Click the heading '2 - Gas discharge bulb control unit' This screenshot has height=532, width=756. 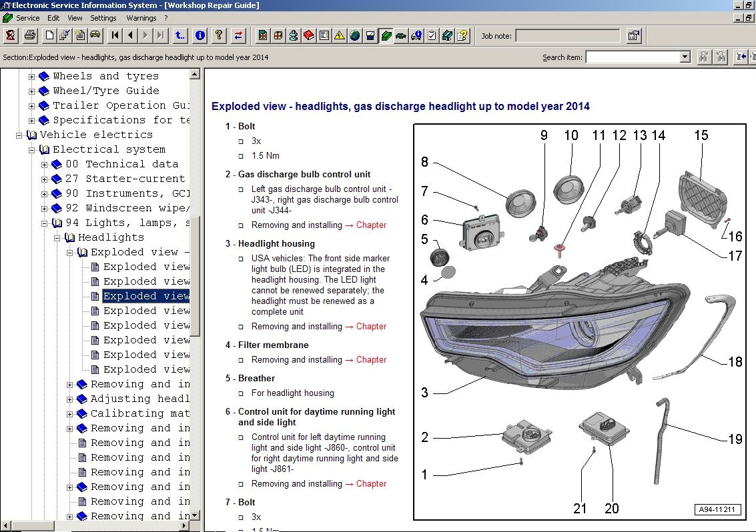point(298,175)
